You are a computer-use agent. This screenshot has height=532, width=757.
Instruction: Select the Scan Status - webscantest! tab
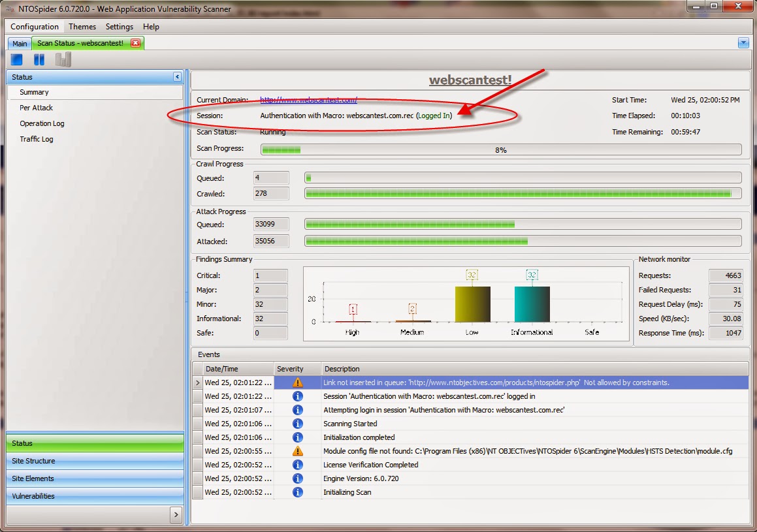click(x=80, y=43)
